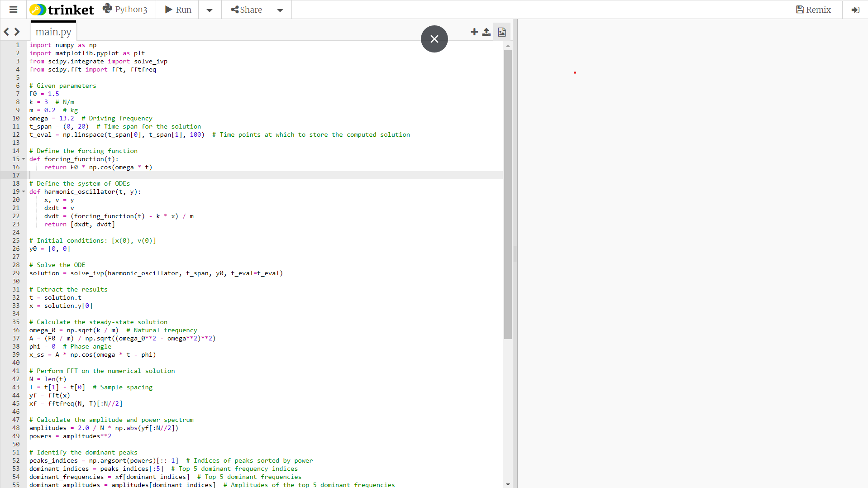Viewport: 868px width, 488px height.
Task: Open the Run options dropdown
Action: point(209,10)
